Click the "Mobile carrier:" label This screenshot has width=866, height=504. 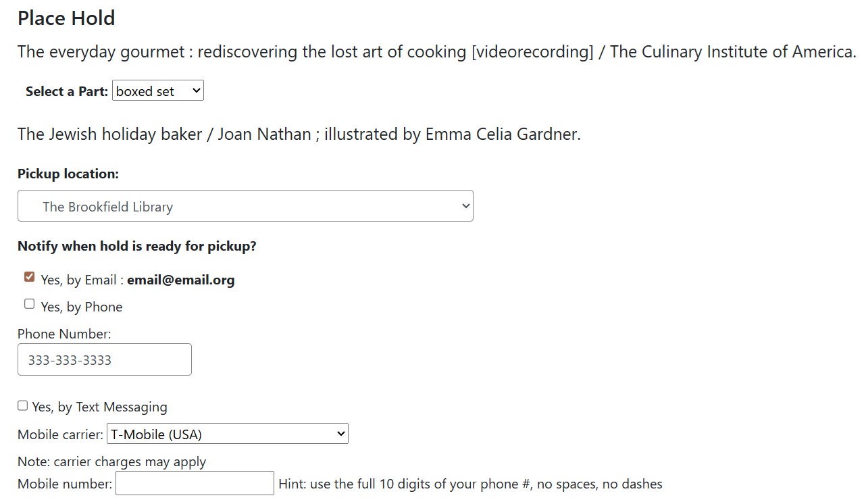(x=60, y=434)
